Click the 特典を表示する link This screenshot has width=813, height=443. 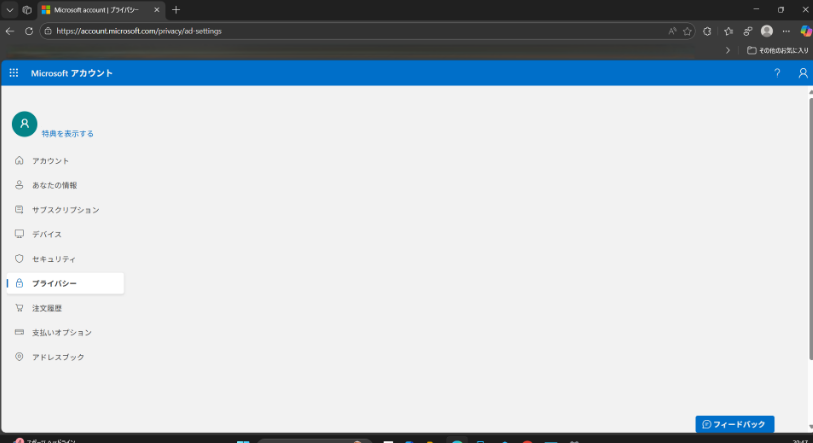tap(67, 133)
